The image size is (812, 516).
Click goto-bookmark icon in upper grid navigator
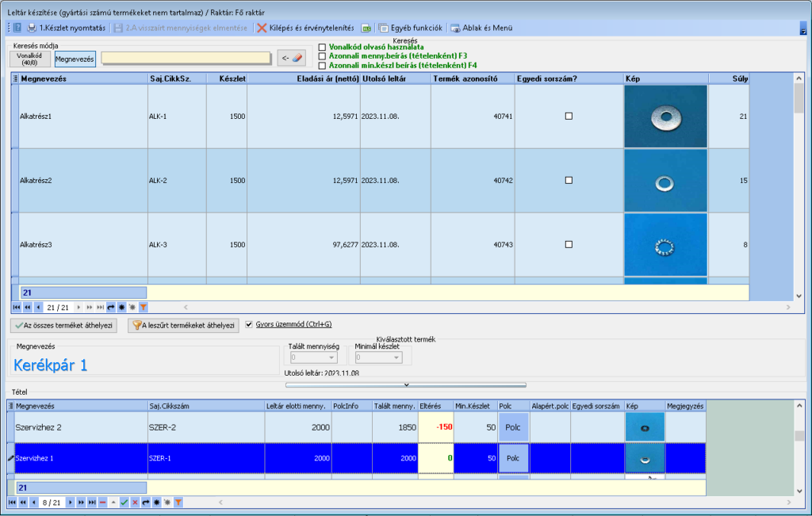tap(132, 308)
